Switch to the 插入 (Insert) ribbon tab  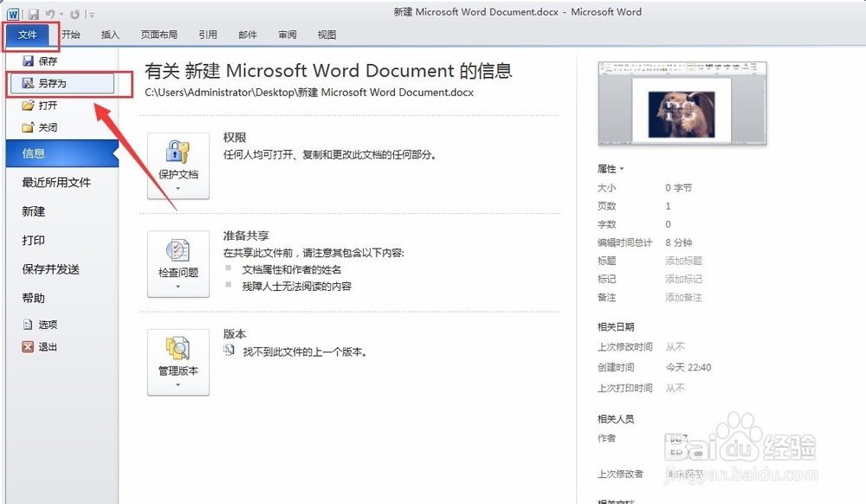point(111,35)
